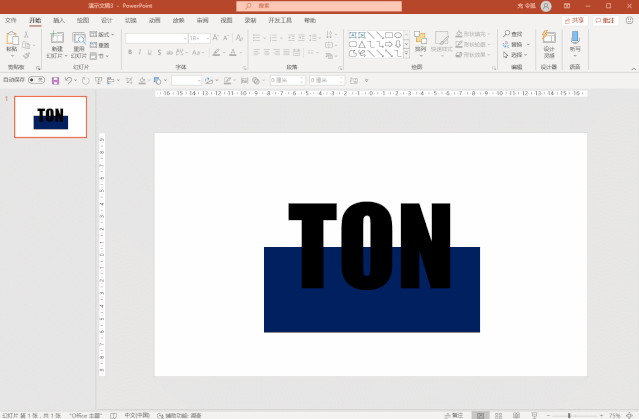Open Change Case (Aa) dropdown

[198, 52]
